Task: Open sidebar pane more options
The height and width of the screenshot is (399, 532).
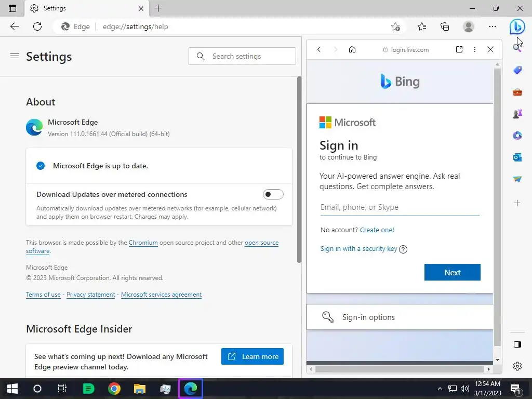Action: pos(475,49)
